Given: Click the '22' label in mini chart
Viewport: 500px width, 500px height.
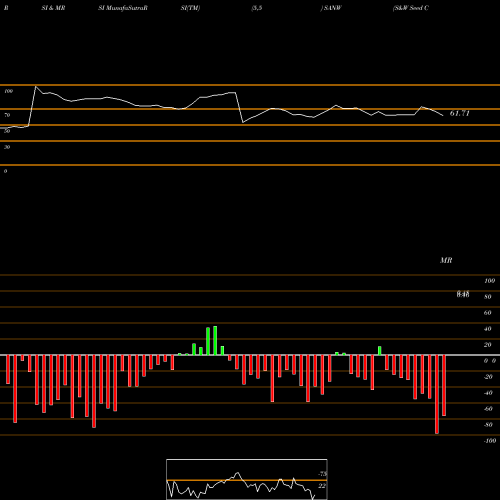Looking at the screenshot, I should pyautogui.click(x=322, y=486).
